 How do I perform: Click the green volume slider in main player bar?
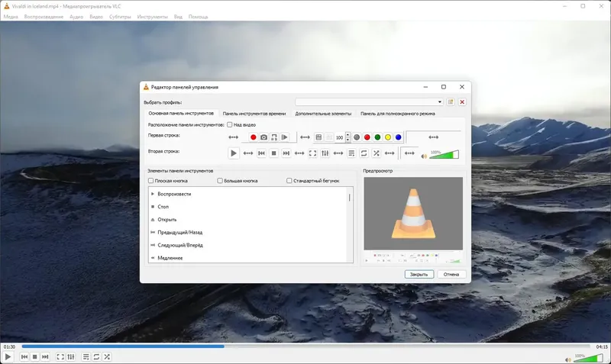tap(588, 358)
